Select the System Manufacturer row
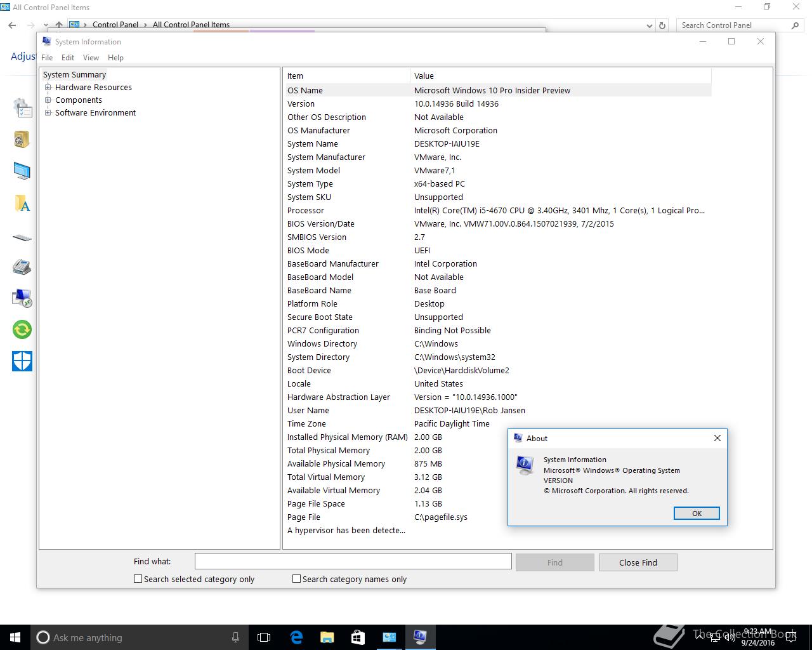This screenshot has height=650, width=812. [498, 157]
